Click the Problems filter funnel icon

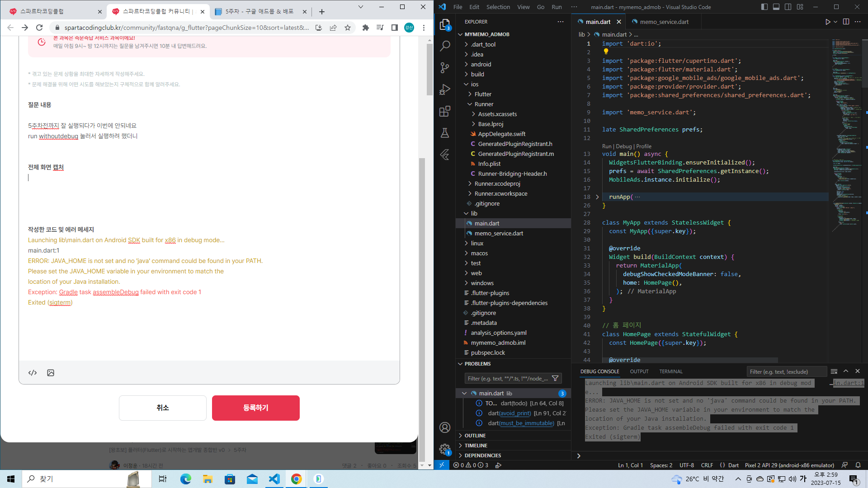[x=555, y=379]
